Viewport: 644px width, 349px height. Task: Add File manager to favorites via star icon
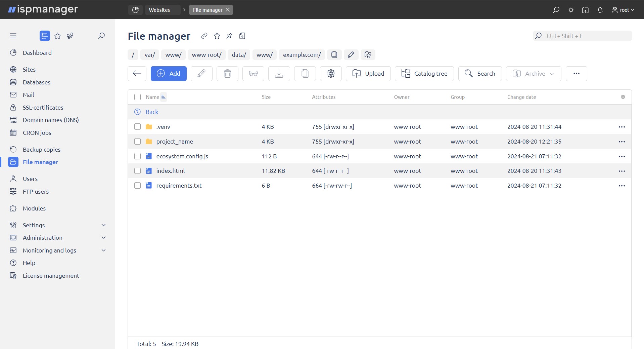217,36
